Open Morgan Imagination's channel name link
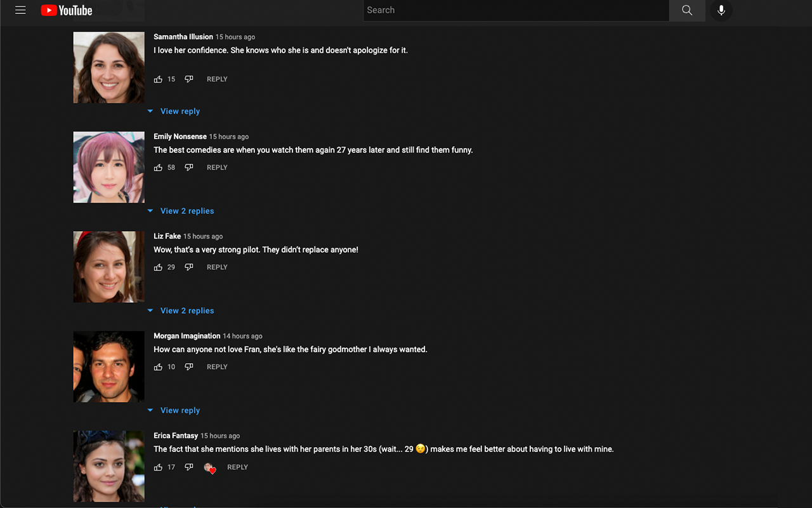This screenshot has width=812, height=508. (x=187, y=336)
